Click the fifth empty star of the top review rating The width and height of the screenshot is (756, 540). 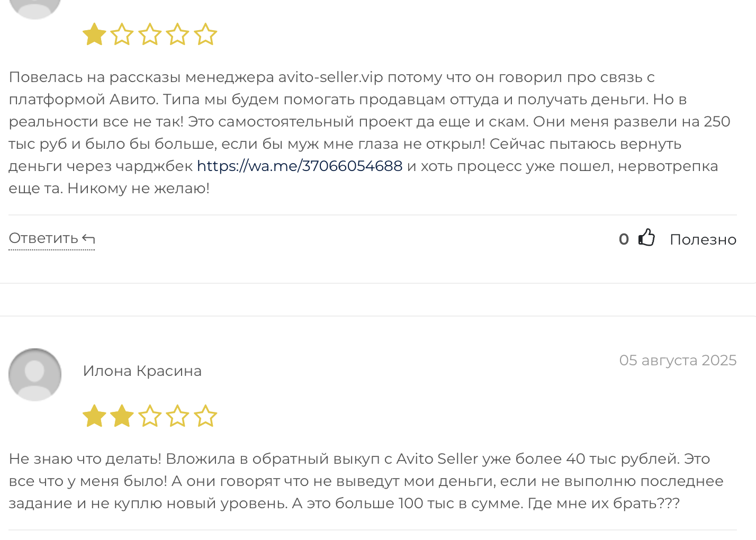point(206,34)
